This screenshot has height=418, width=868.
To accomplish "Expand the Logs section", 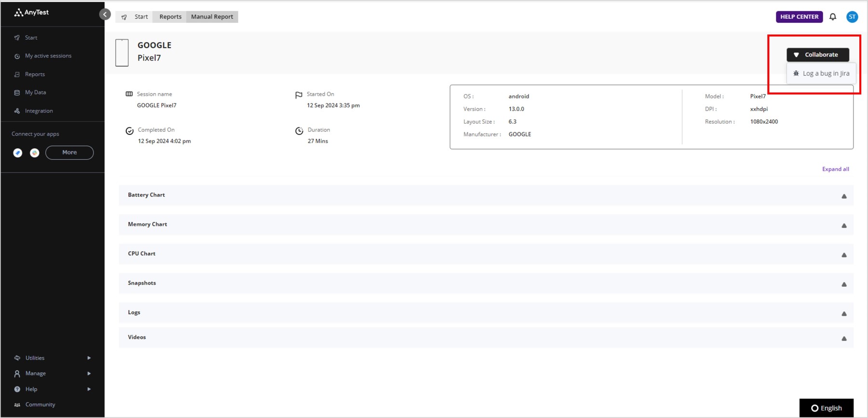I will coord(486,313).
